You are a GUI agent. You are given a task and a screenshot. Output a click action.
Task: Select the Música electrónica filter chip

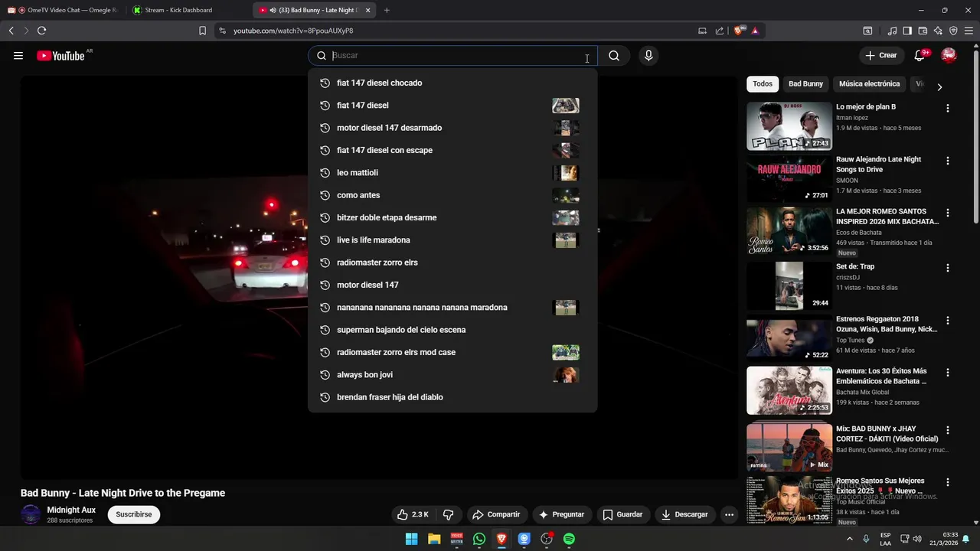tap(869, 84)
